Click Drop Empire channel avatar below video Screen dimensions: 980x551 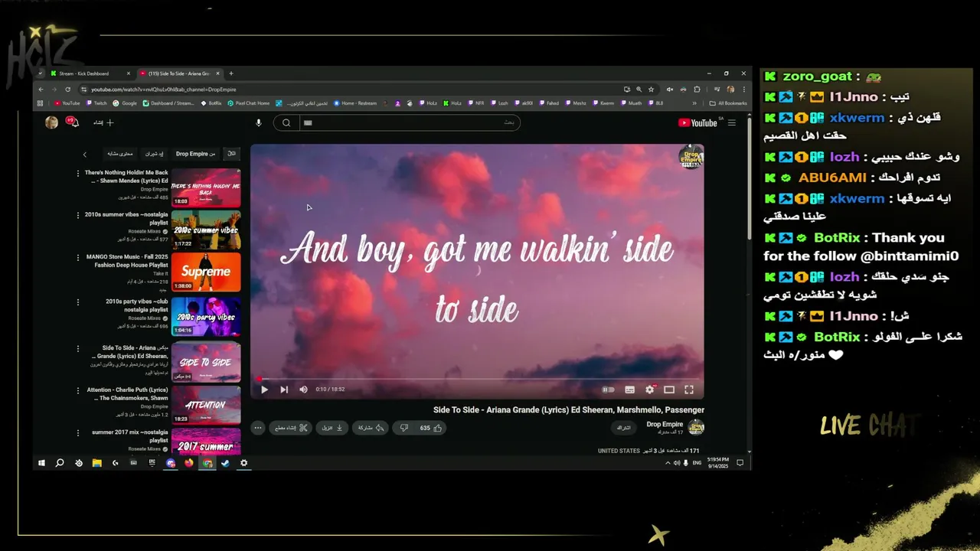[x=696, y=428]
